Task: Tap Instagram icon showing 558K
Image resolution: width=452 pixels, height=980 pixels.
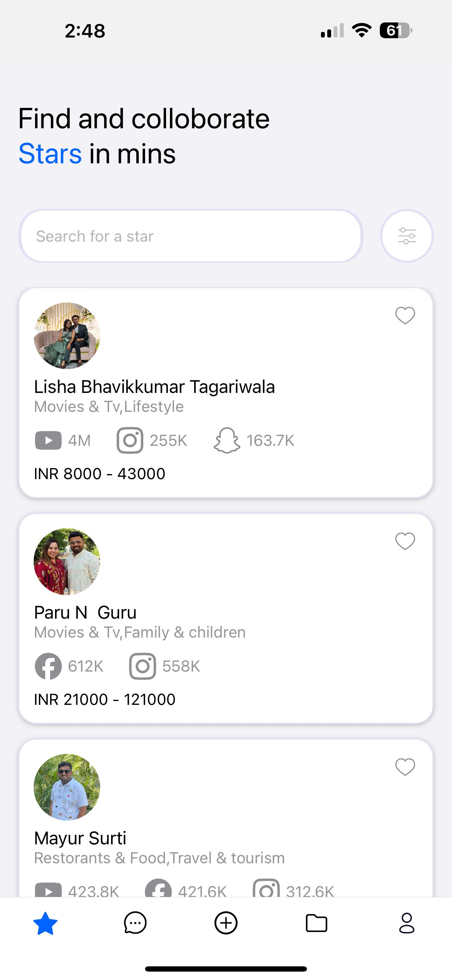Action: click(143, 666)
